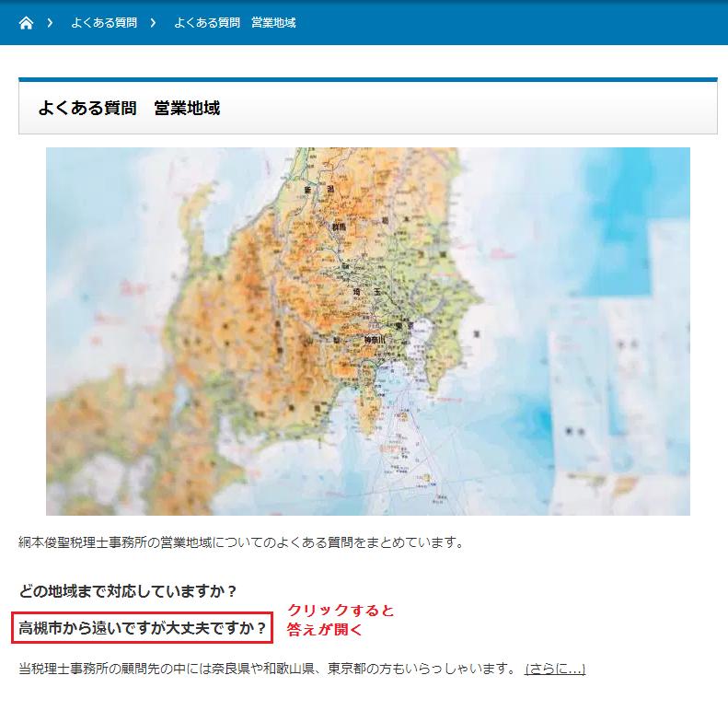Click the page heading よくある質問 営業地域
The image size is (728, 722).
[x=129, y=108]
